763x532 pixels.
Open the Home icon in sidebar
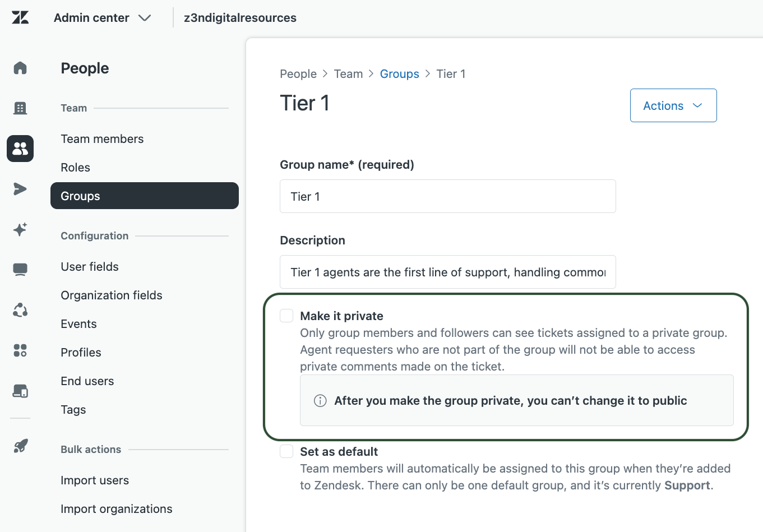click(x=20, y=67)
